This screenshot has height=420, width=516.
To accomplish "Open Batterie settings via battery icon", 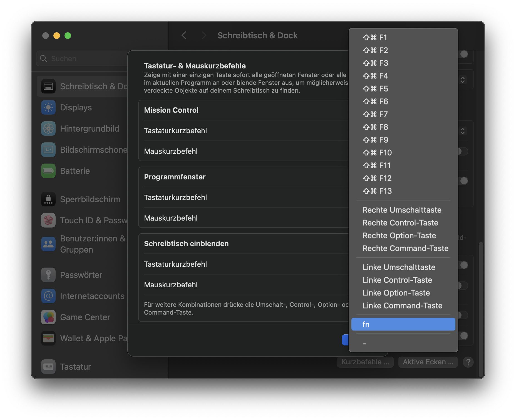I will 48,171.
